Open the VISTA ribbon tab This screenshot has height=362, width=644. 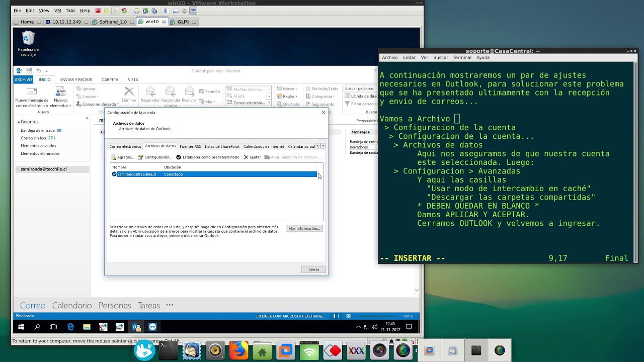133,79
